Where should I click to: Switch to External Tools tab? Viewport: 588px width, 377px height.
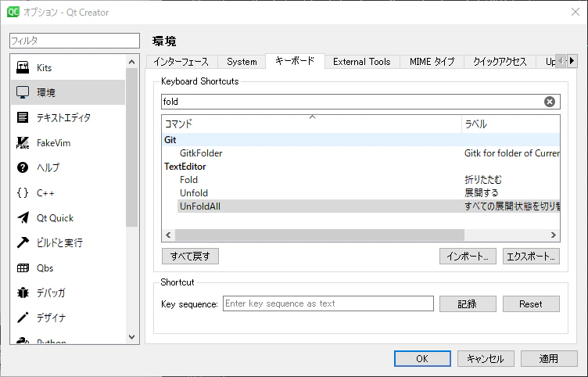[x=361, y=62]
